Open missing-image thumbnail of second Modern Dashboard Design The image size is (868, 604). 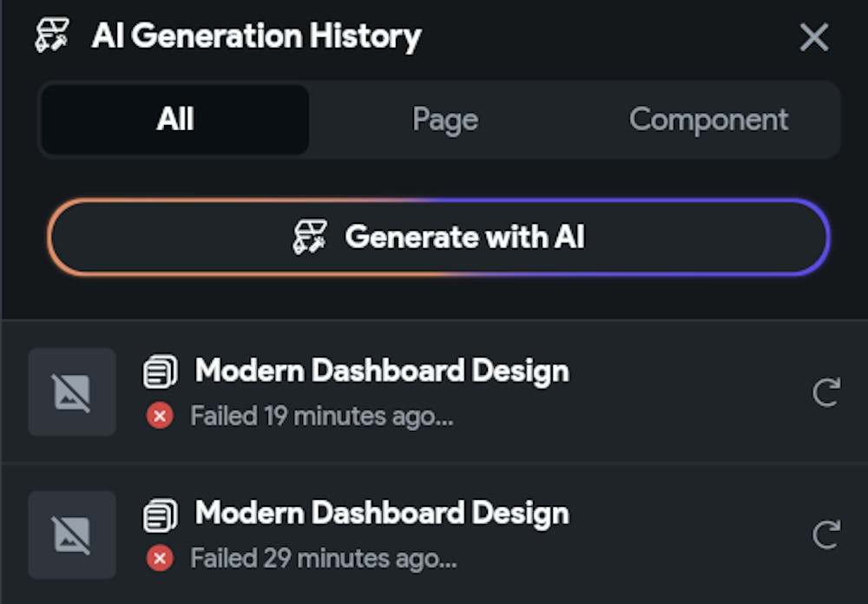tap(72, 535)
